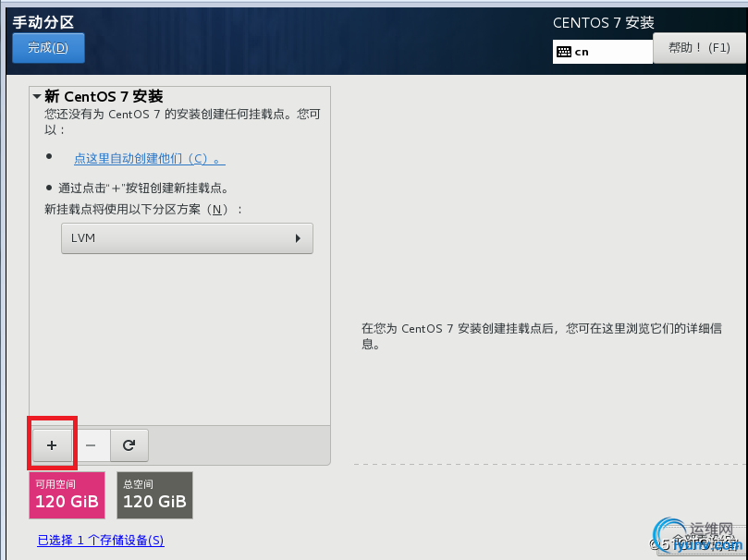Click the plus button to add mount point
This screenshot has height=560, width=748.
tap(52, 445)
